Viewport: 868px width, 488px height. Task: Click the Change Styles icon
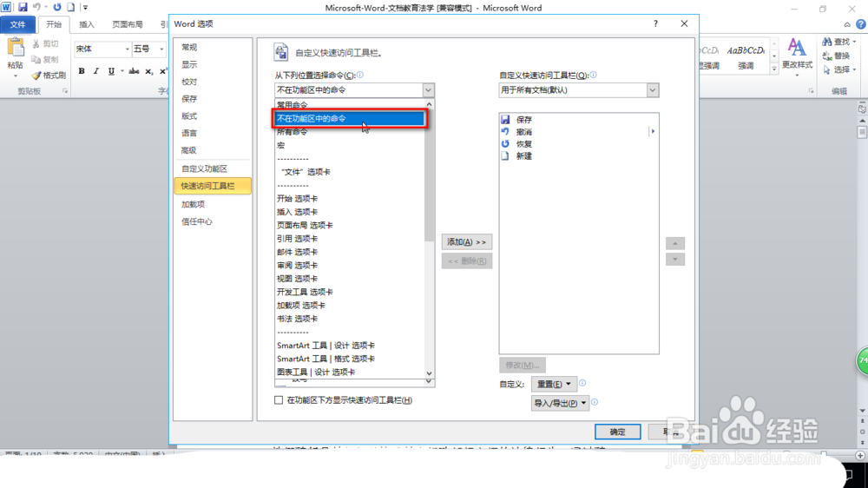point(797,48)
